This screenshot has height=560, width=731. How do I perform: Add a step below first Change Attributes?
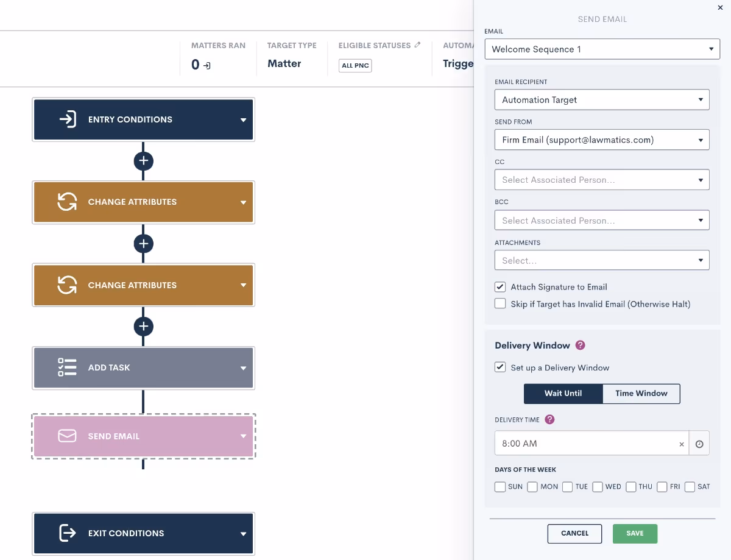[143, 244]
